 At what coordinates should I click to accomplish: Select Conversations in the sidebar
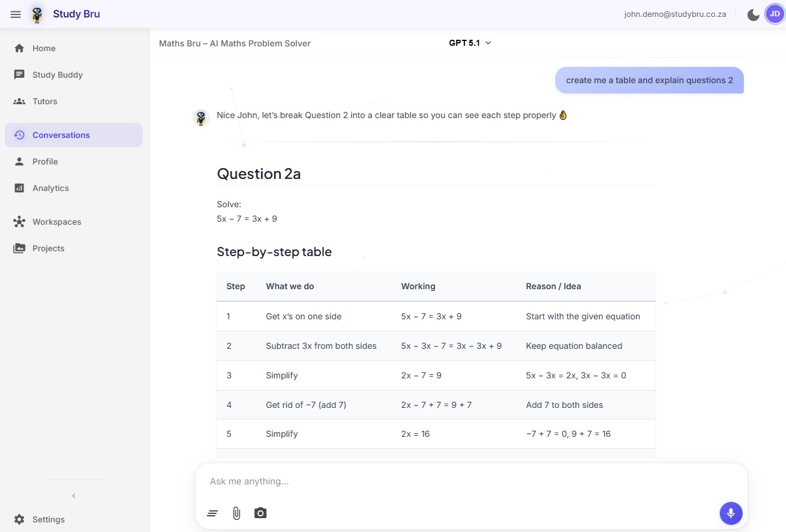pyautogui.click(x=61, y=135)
